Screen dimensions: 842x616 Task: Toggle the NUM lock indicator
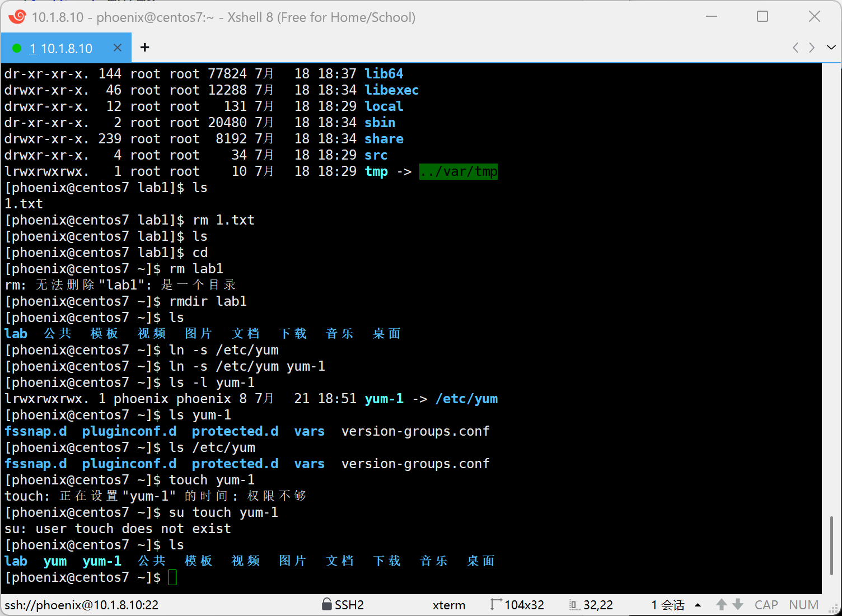coord(804,605)
